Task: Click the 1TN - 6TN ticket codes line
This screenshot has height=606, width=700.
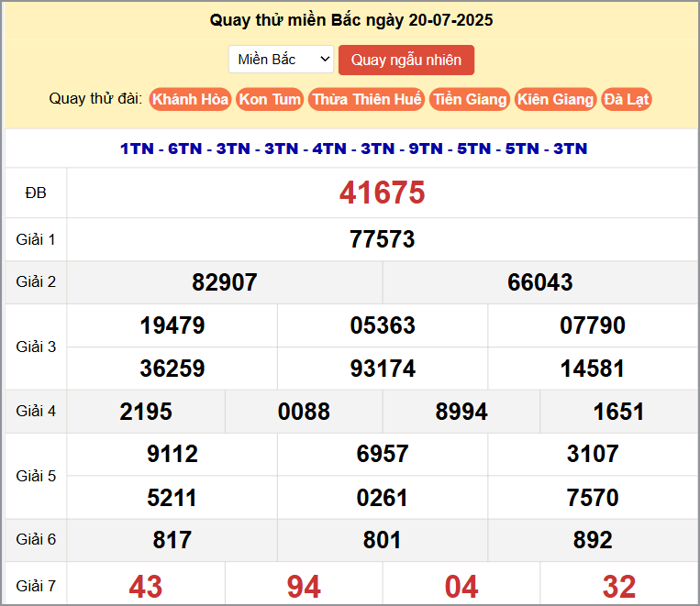Action: pos(353,149)
